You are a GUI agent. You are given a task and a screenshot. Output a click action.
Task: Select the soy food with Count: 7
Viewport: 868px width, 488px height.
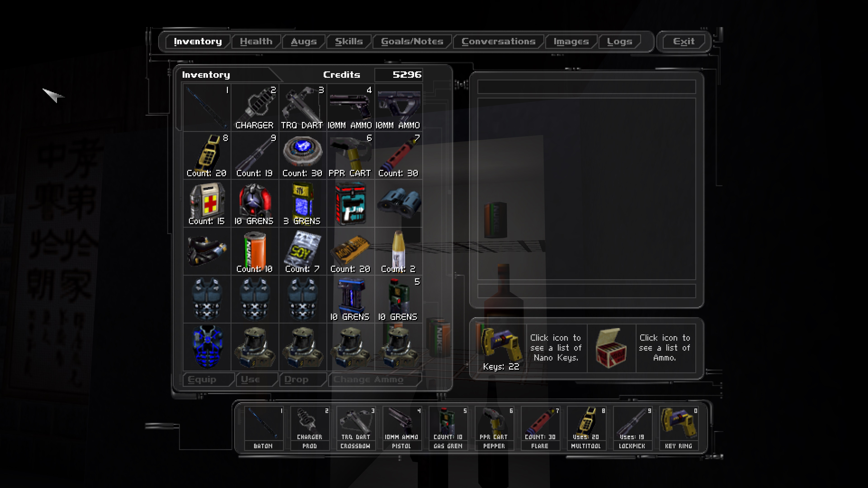tap(303, 251)
